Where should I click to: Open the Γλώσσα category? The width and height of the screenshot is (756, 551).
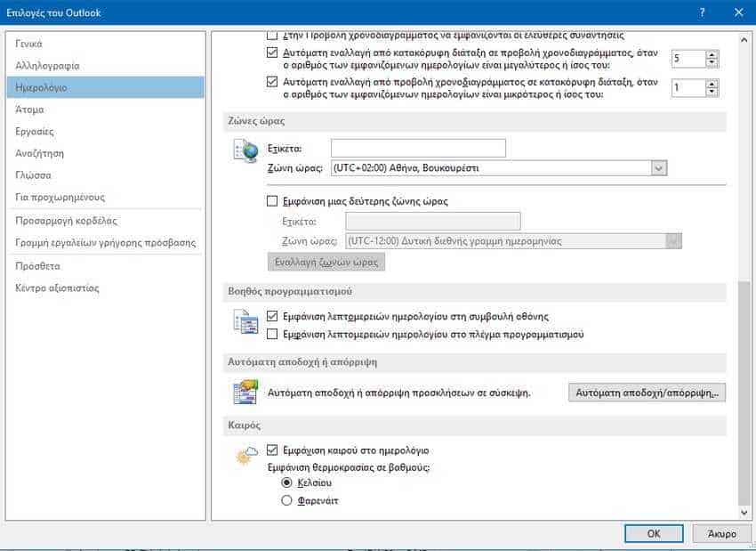tap(106, 175)
